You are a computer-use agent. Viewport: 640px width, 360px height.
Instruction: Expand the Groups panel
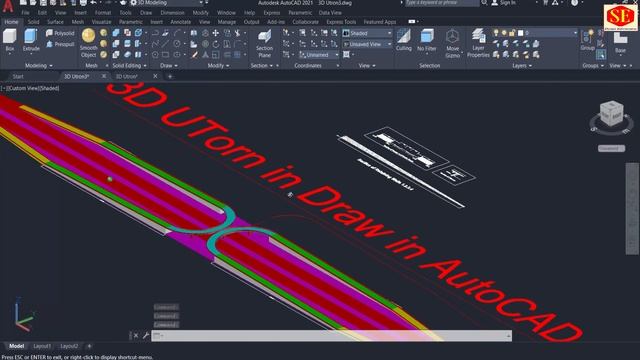tap(593, 65)
